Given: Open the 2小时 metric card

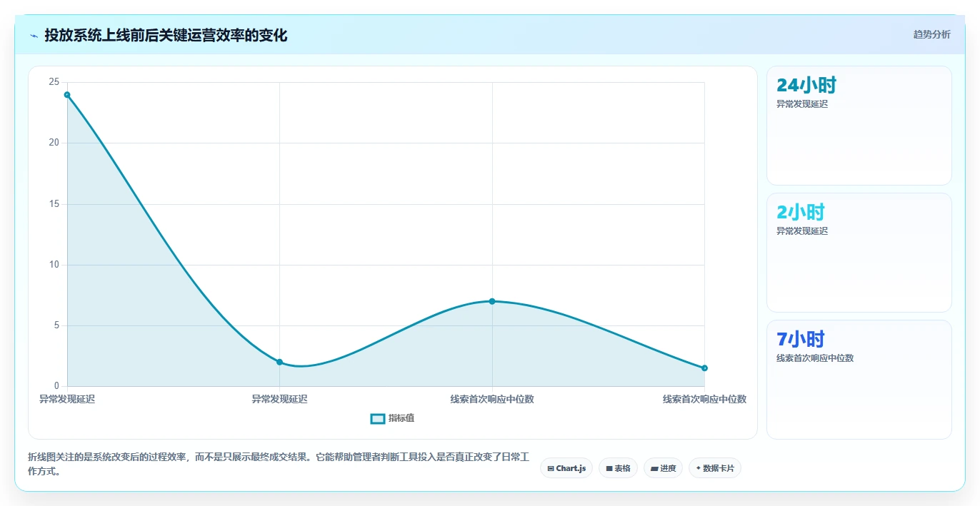Looking at the screenshot, I should (x=859, y=253).
